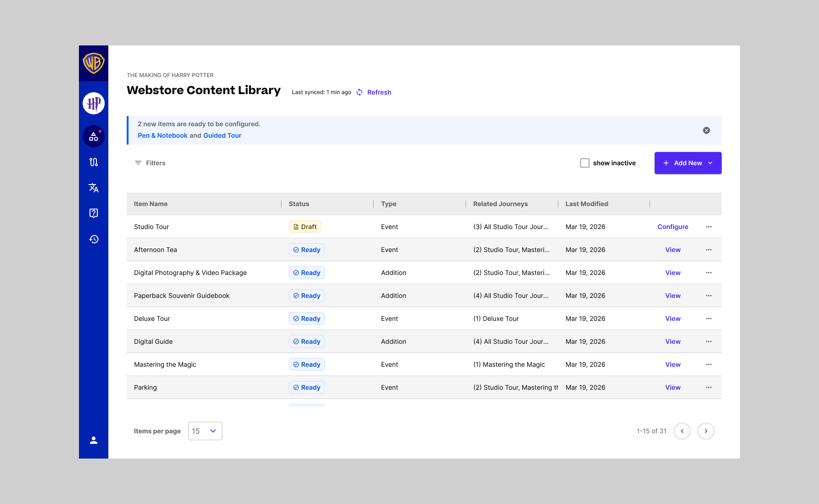
Task: Click View for Paperback Souvenir Guidebook
Action: [x=673, y=296]
